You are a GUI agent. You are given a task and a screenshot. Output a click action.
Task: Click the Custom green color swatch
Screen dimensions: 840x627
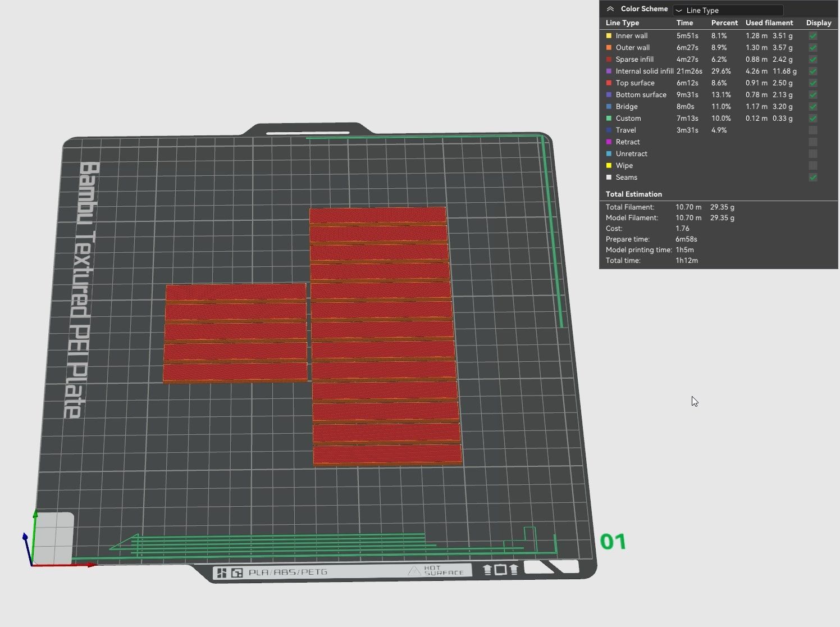[609, 118]
